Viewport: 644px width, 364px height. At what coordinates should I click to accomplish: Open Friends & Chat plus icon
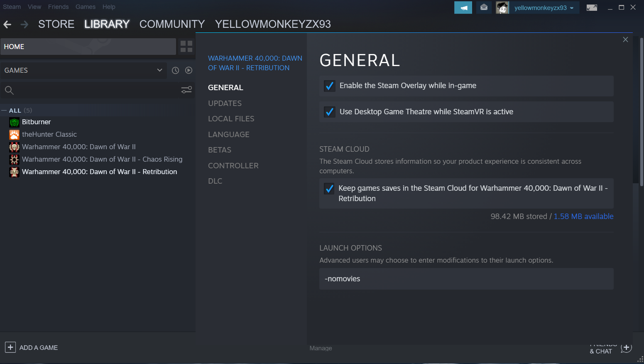click(626, 347)
